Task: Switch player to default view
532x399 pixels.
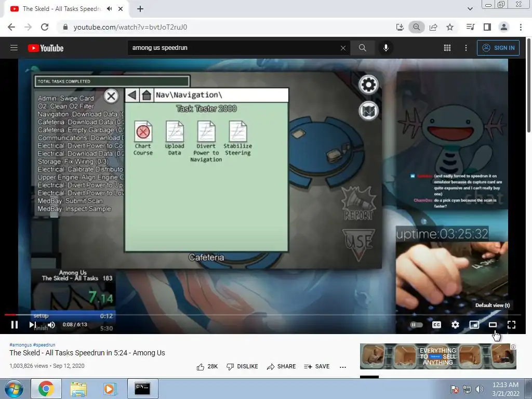Action: [493, 325]
